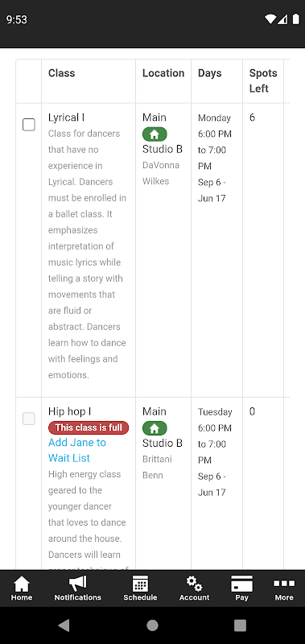Tap Android back navigation button

[x=64, y=625]
